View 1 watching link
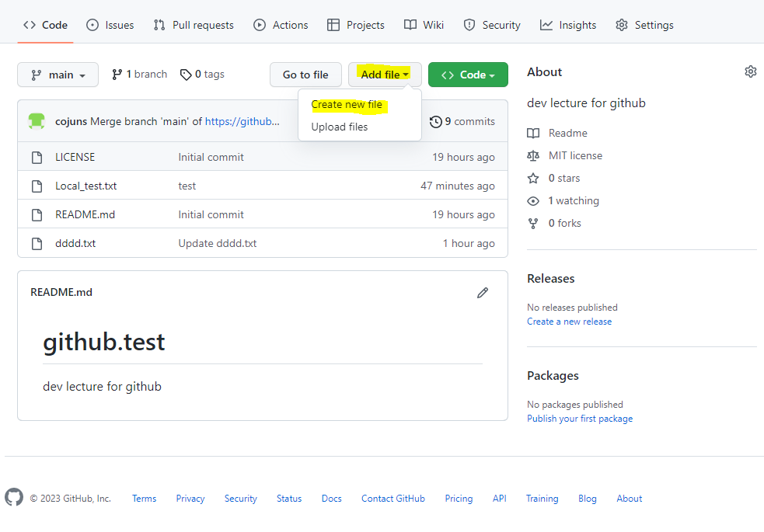This screenshot has height=532, width=764. pyautogui.click(x=574, y=200)
